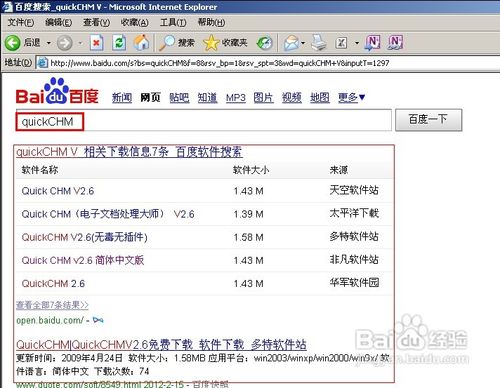Image resolution: width=500 pixels, height=388 pixels.
Task: Open Quick CHM（电子文档处理大师）V2.6 link
Action: 108,214
